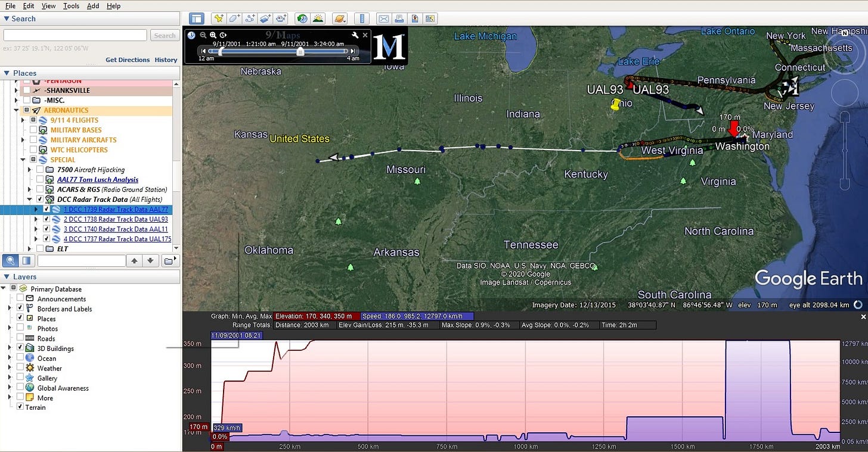The width and height of the screenshot is (868, 452).
Task: Close the elevation profile with X
Action: pyautogui.click(x=863, y=317)
